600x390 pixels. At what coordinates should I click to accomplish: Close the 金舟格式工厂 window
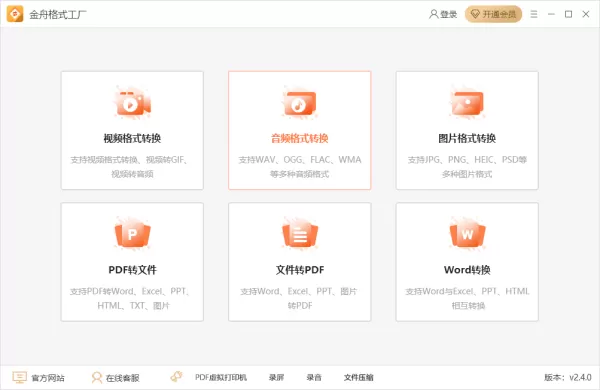pos(586,14)
